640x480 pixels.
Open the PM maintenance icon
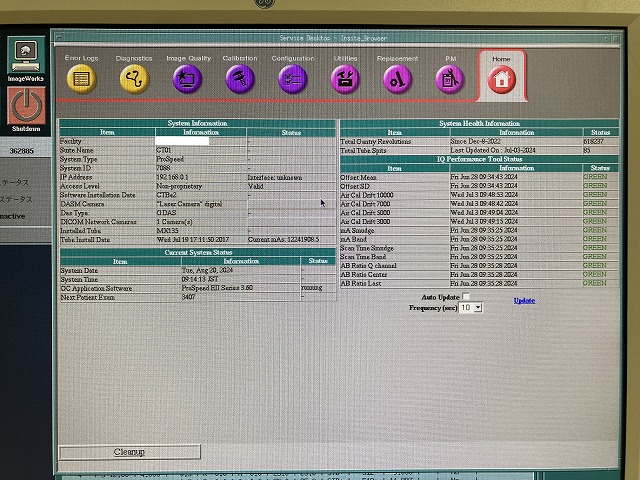point(450,80)
